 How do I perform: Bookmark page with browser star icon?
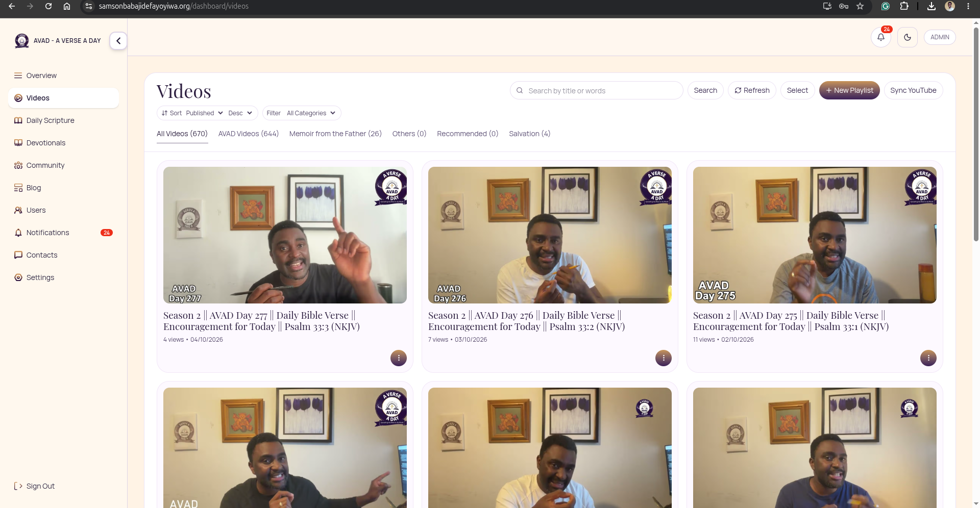[x=860, y=6]
